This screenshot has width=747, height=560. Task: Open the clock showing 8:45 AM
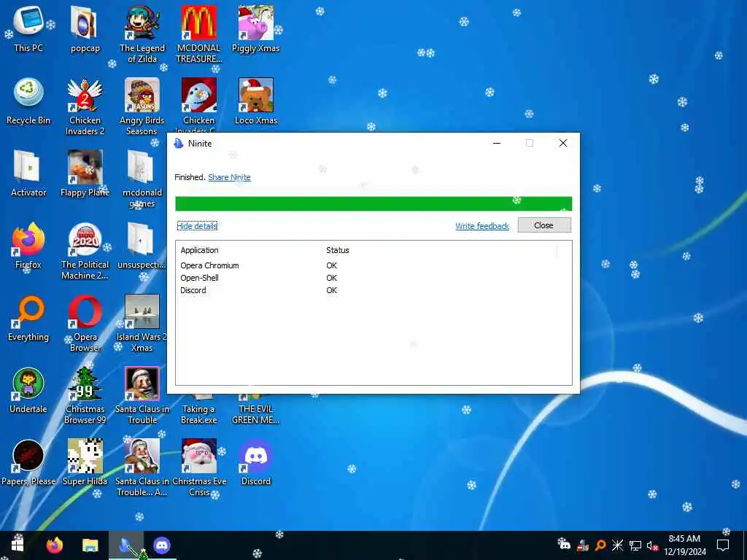click(684, 545)
